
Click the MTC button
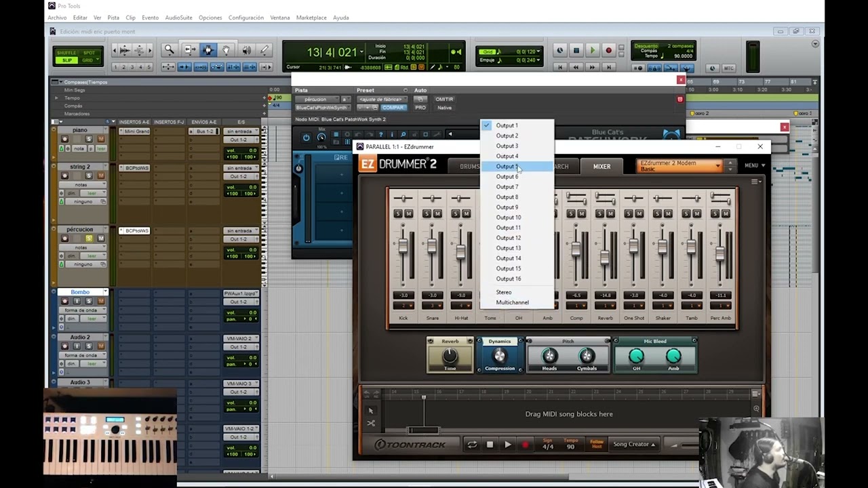click(x=729, y=68)
